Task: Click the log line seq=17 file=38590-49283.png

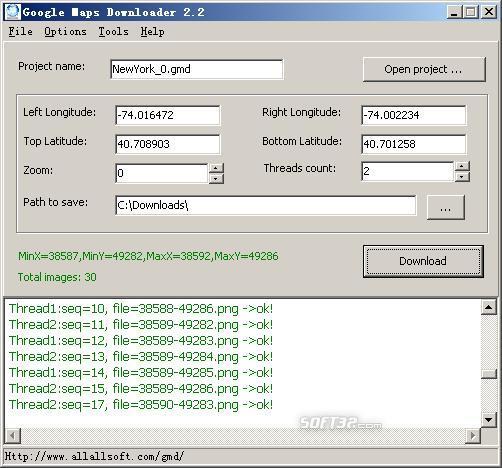Action: tap(141, 405)
